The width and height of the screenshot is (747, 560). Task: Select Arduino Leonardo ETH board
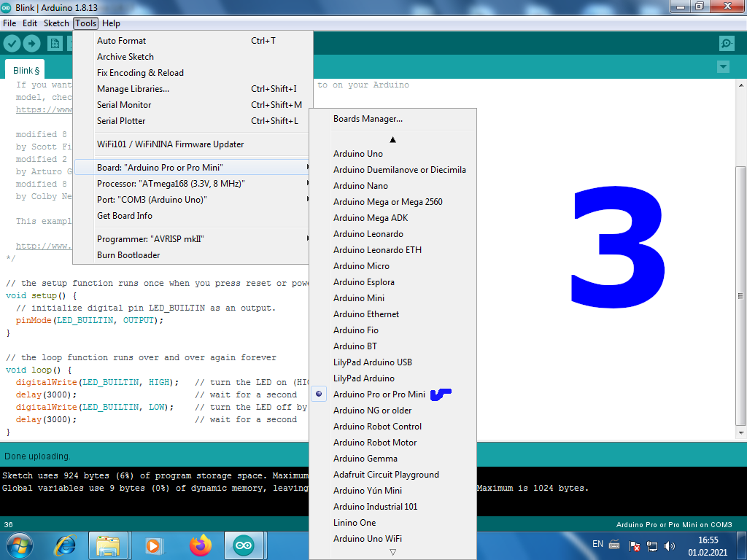[392, 250]
